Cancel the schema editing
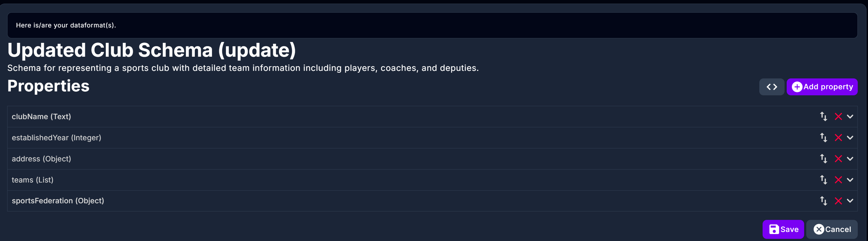 [x=832, y=230]
